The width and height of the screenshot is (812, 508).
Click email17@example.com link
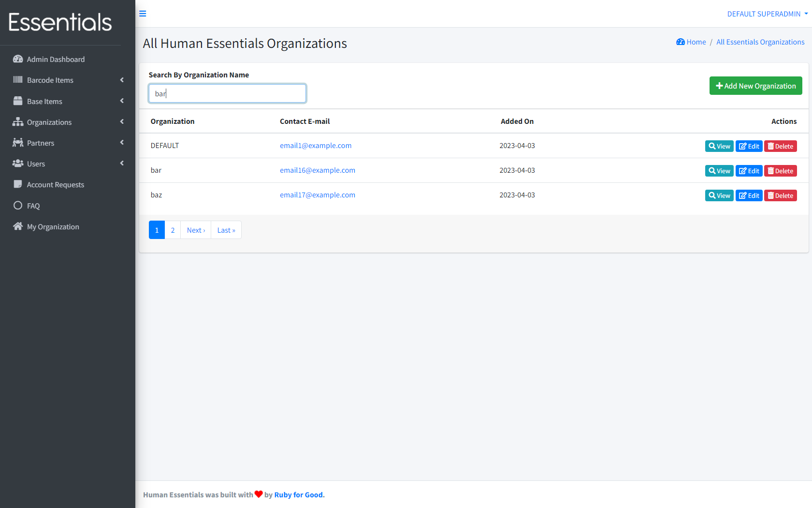click(x=318, y=194)
